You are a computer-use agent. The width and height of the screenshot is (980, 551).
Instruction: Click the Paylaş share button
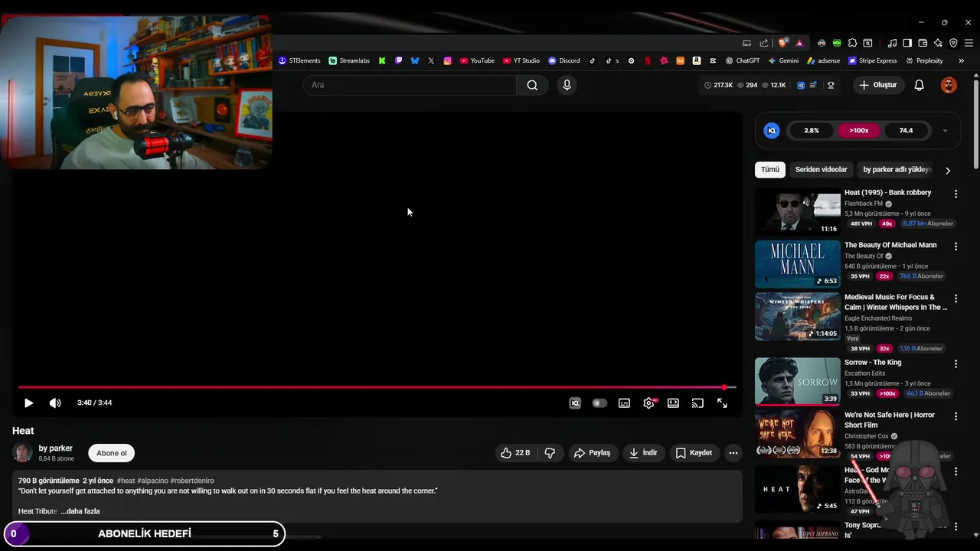(x=592, y=453)
